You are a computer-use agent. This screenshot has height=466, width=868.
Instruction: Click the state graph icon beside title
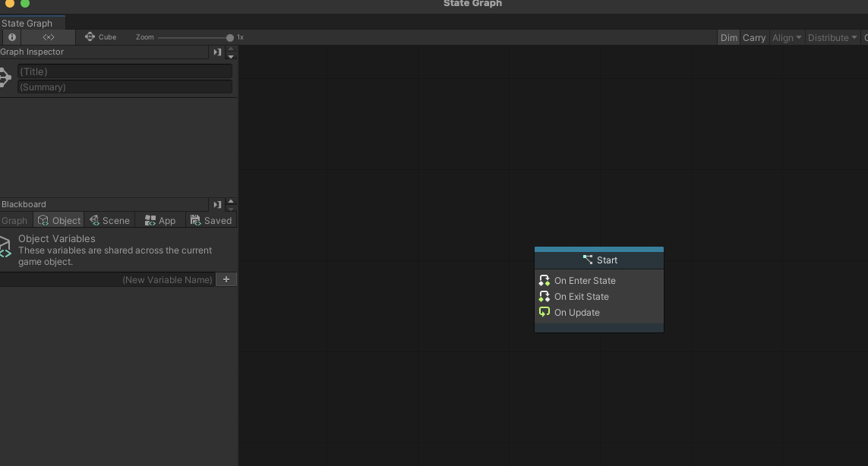point(5,77)
